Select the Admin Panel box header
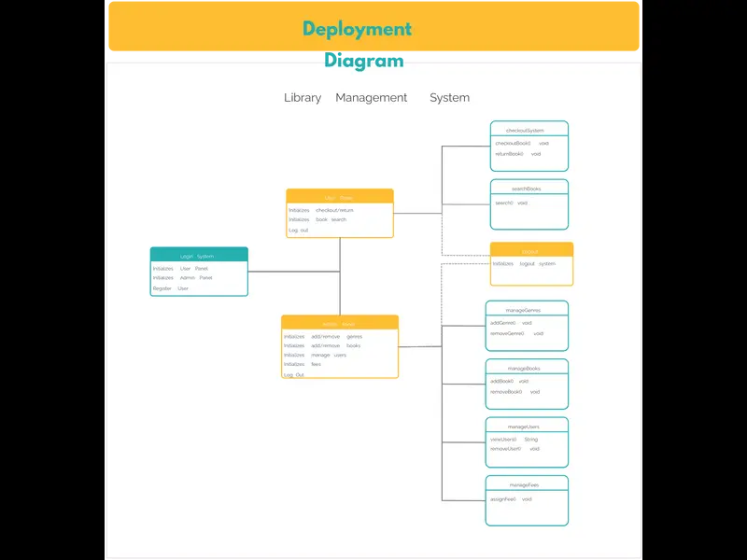The width and height of the screenshot is (747, 560). pyautogui.click(x=340, y=322)
